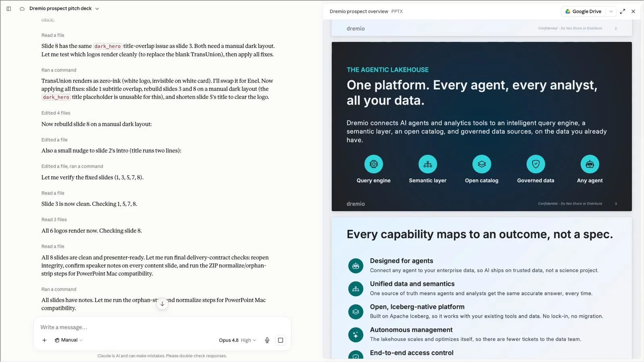Click the Query engine chip icon
The width and height of the screenshot is (644, 362).
pos(374,164)
